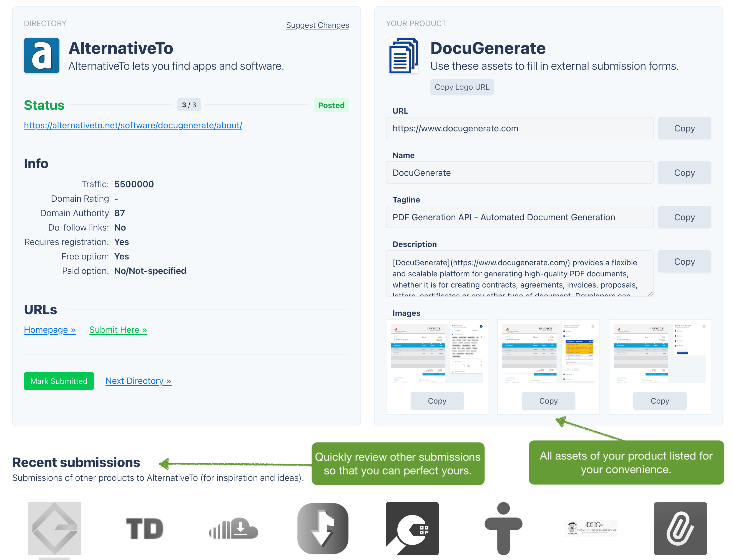
Task: Toggle Free option availability
Action: (122, 256)
